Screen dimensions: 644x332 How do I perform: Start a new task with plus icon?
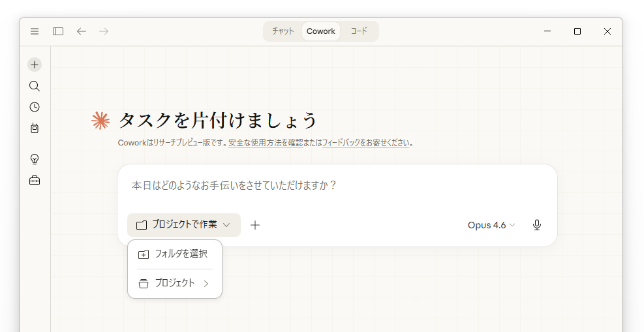click(35, 65)
